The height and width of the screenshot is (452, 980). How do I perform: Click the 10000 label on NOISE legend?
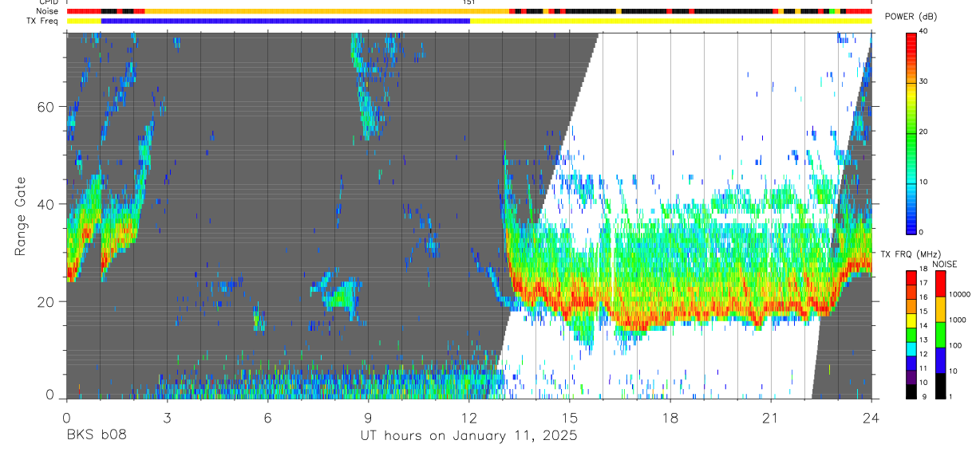click(x=959, y=294)
